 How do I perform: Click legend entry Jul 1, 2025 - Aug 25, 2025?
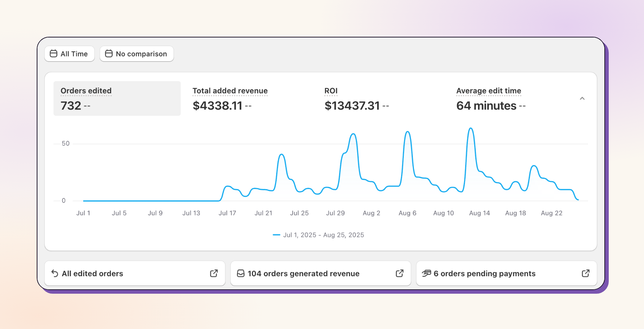pyautogui.click(x=318, y=235)
